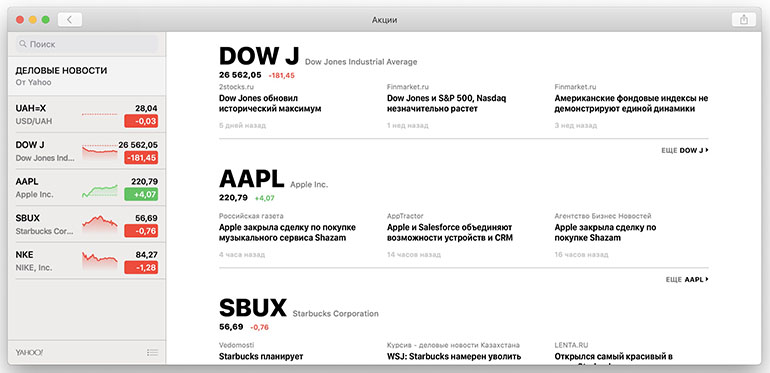Click the 'Starbucks Corporation' subtitle in the main pane
The image size is (770, 373).
(x=335, y=313)
